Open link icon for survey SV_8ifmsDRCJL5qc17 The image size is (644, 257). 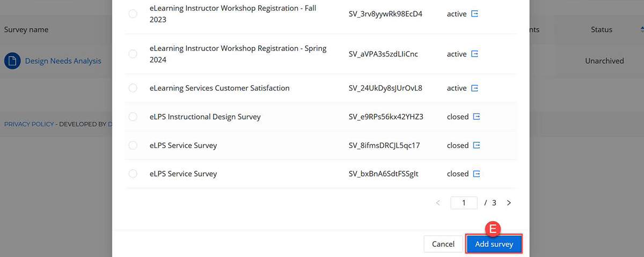tap(476, 145)
